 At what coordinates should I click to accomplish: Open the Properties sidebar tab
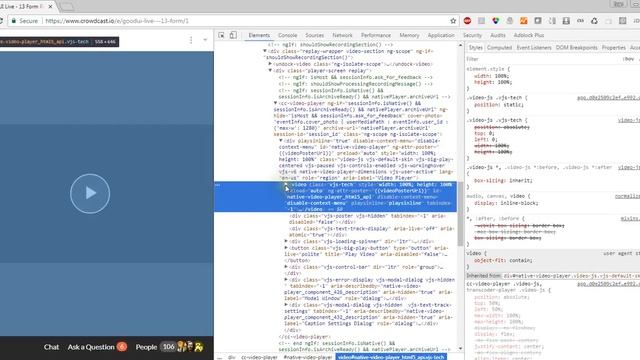tap(613, 48)
